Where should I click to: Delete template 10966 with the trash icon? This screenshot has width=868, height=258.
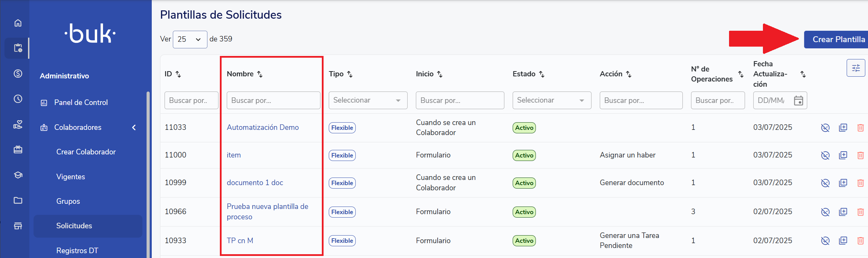click(x=861, y=212)
